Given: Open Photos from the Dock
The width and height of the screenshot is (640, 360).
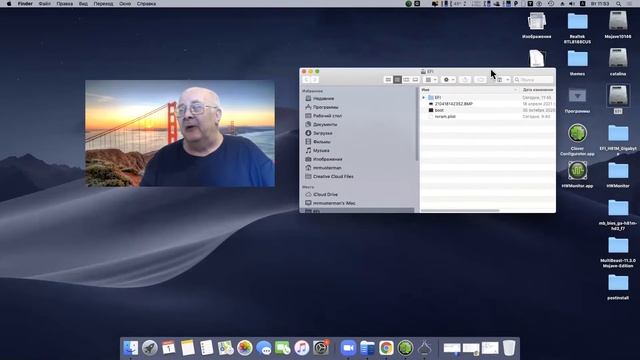Looking at the screenshot, I should (x=244, y=348).
